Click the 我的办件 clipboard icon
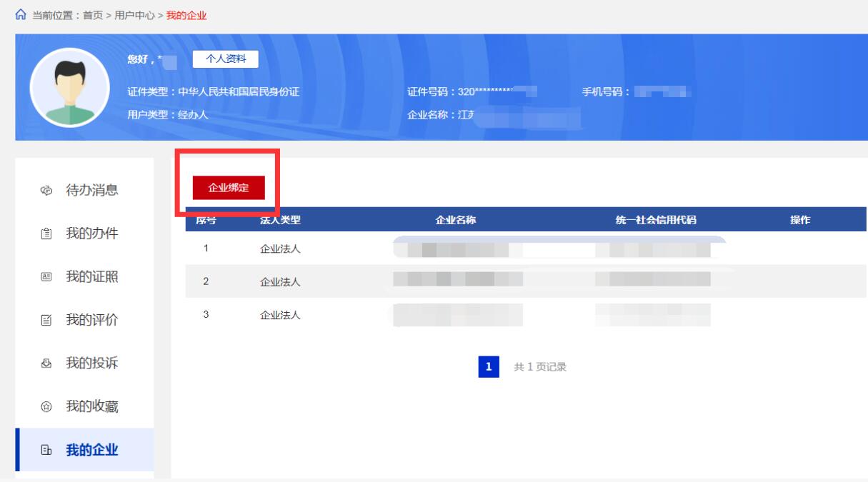Screen dimensions: 868x482 point(43,234)
